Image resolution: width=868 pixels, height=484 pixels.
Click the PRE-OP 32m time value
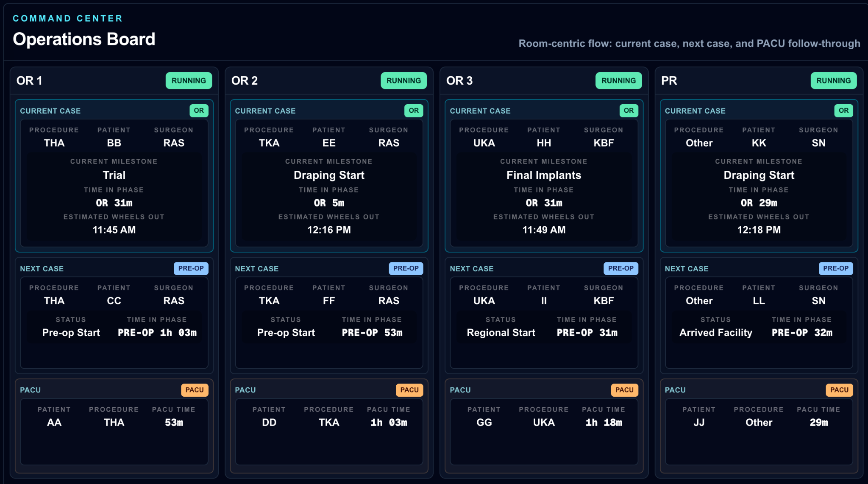point(802,333)
